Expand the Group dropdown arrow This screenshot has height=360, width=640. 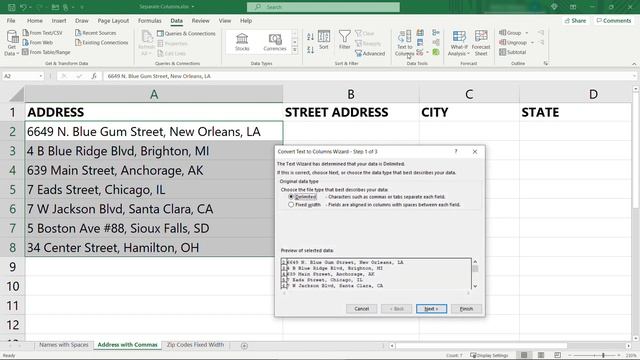(x=527, y=33)
